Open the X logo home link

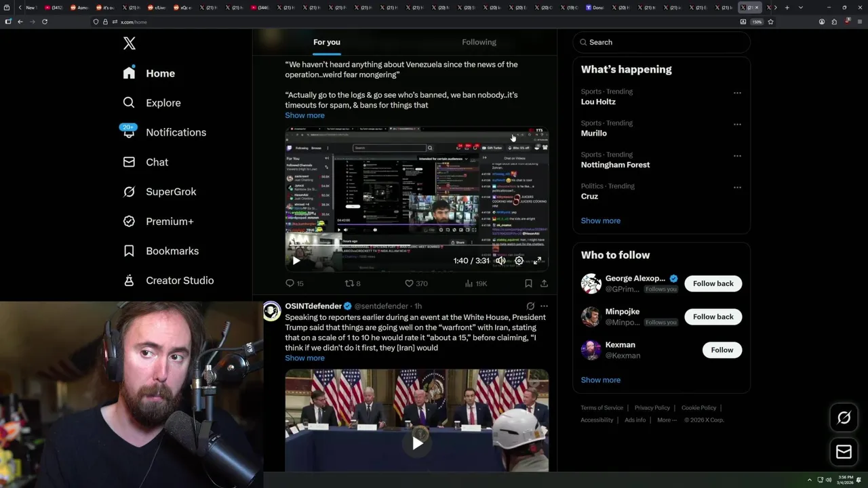130,43
